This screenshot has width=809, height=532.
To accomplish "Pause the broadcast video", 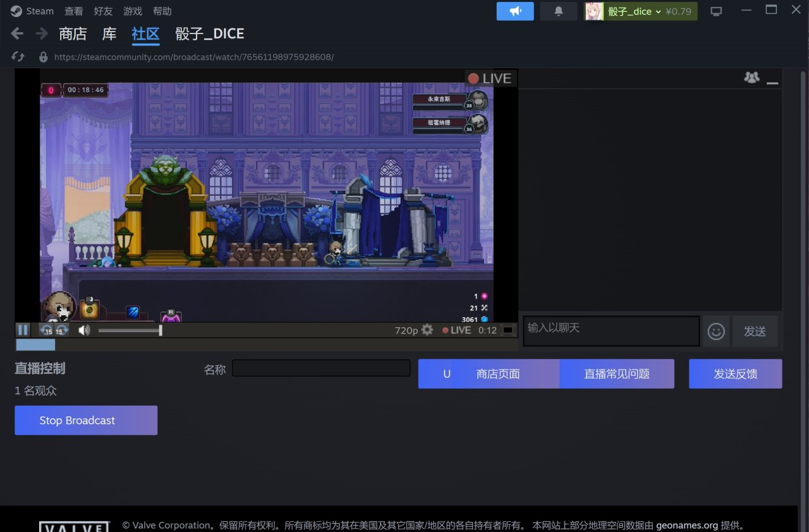I will (x=23, y=330).
